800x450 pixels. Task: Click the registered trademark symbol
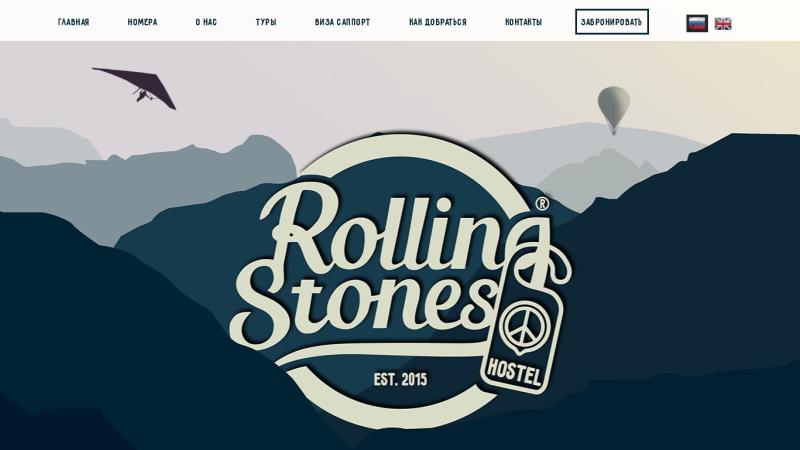[542, 204]
